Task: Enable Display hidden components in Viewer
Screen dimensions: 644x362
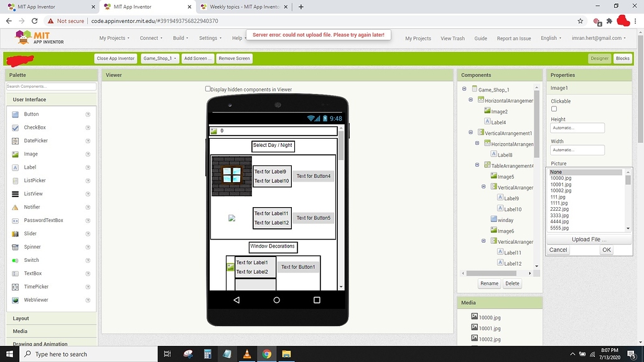Action: (208, 88)
